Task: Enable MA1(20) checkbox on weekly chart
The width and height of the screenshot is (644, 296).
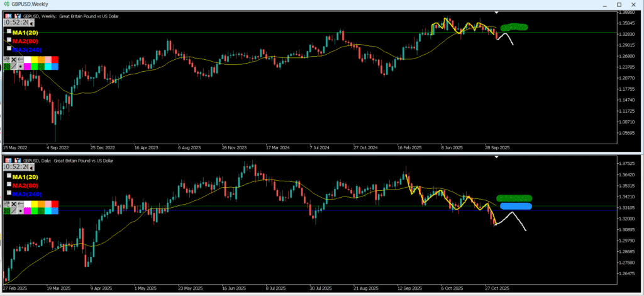Action: point(9,31)
